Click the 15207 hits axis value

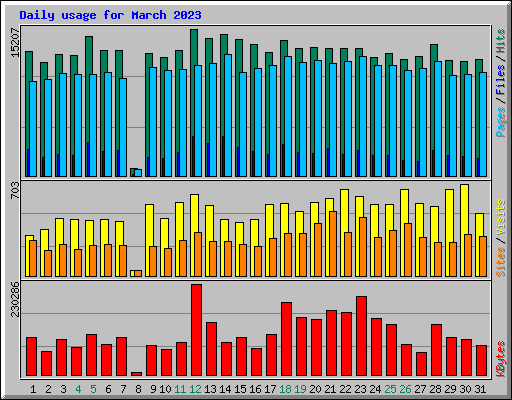coord(15,42)
